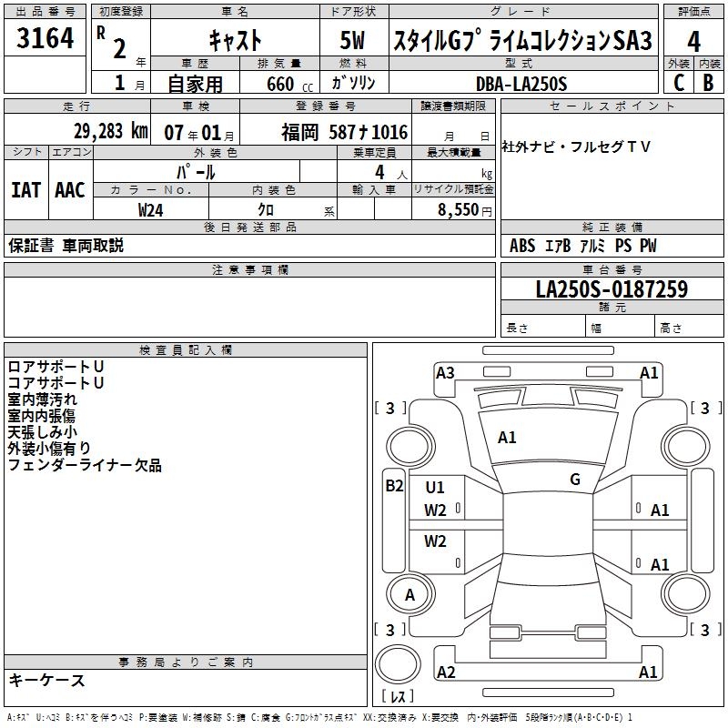The height and width of the screenshot is (728, 728).
Task: Click the model code DBA-LA250S
Action: pos(521,83)
